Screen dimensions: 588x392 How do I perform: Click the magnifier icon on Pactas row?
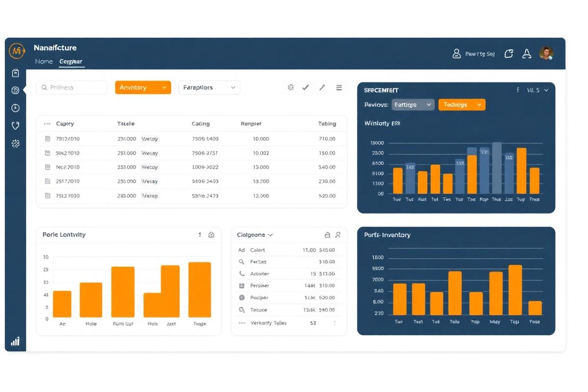coord(241,262)
